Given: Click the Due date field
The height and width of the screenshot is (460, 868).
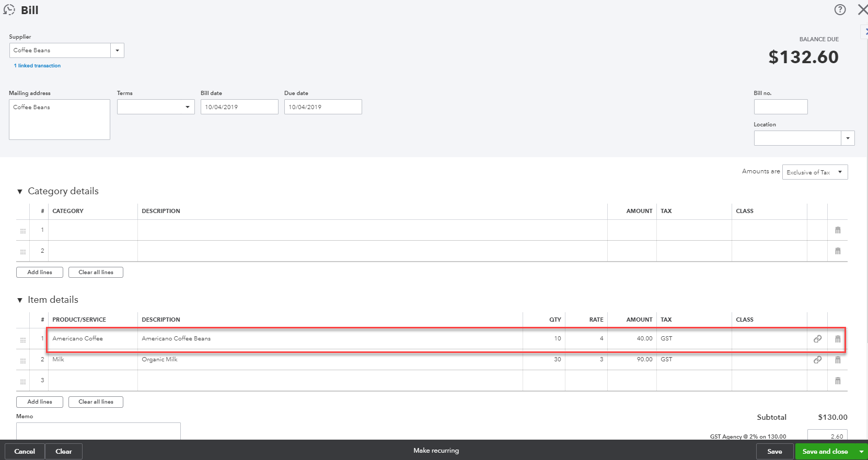Looking at the screenshot, I should pyautogui.click(x=323, y=107).
